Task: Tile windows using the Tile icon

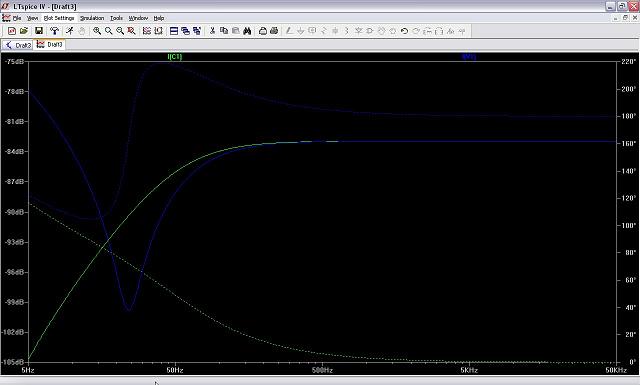Action: [x=174, y=31]
